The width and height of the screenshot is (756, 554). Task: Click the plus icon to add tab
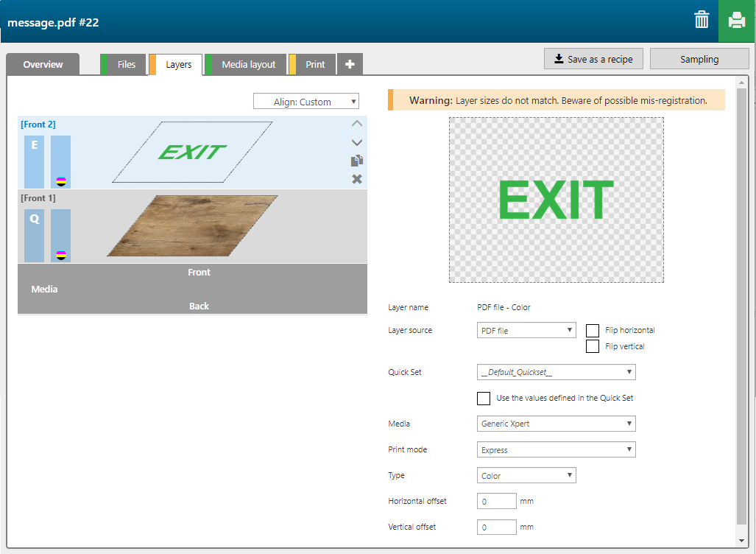click(x=350, y=65)
